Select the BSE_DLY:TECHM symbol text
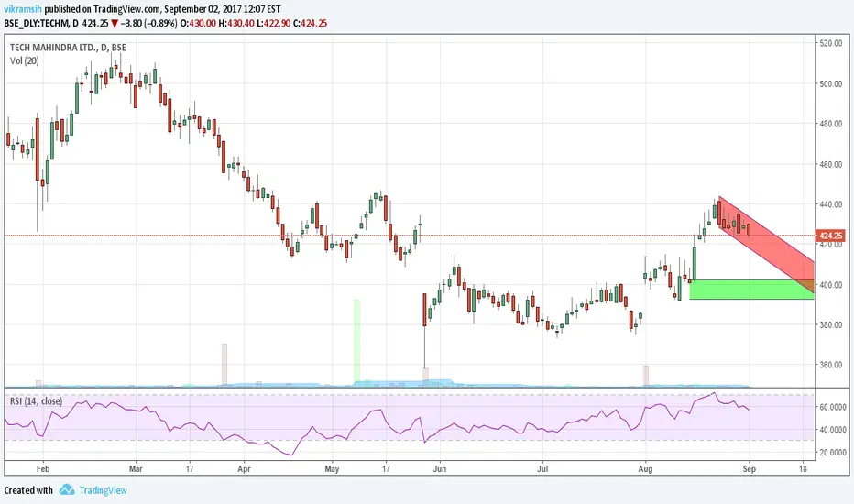This screenshot has height=504, width=854. (x=37, y=24)
